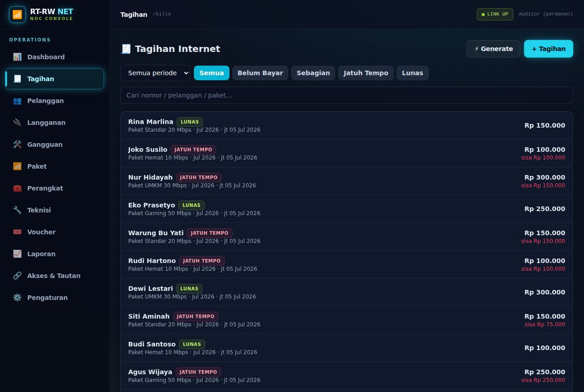
Task: Click Rp 250.000 amount in Eko Prasetyo row
Action: point(545,209)
